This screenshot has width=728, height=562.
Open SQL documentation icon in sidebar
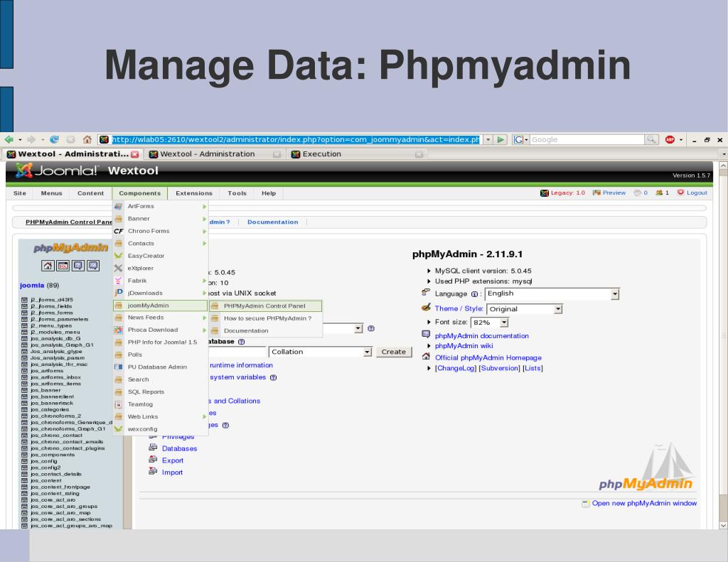coord(93,266)
